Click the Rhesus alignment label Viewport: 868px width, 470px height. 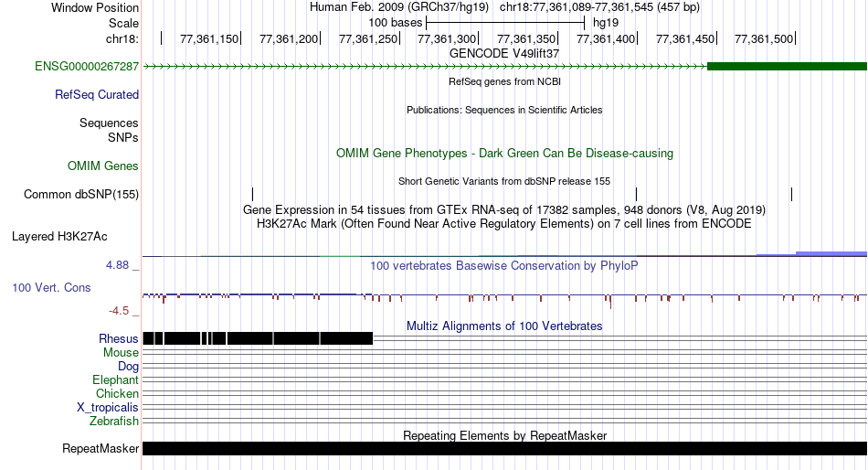coord(119,338)
